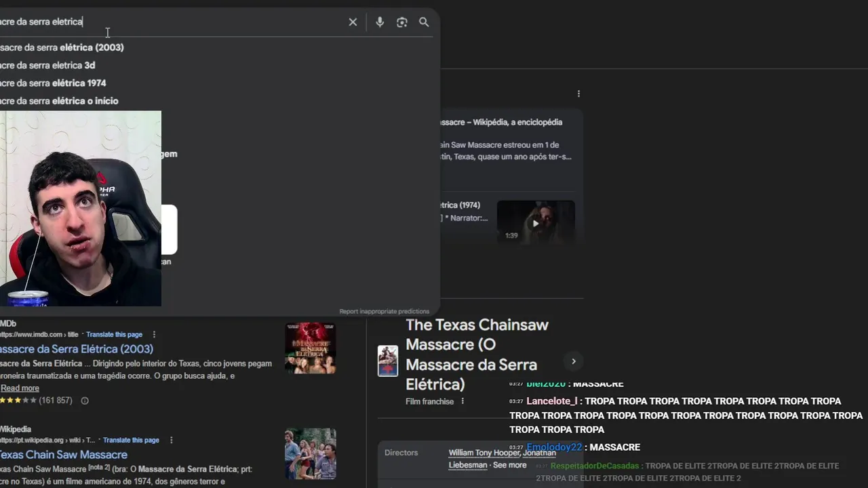Click the Film franchise label
Screen dimensions: 868x488
[430, 401]
